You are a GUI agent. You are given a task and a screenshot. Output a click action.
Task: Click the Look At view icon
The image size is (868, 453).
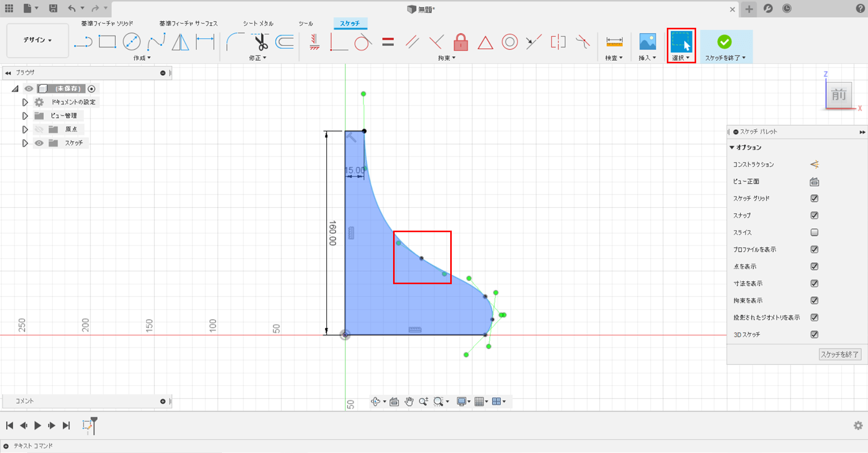point(814,182)
